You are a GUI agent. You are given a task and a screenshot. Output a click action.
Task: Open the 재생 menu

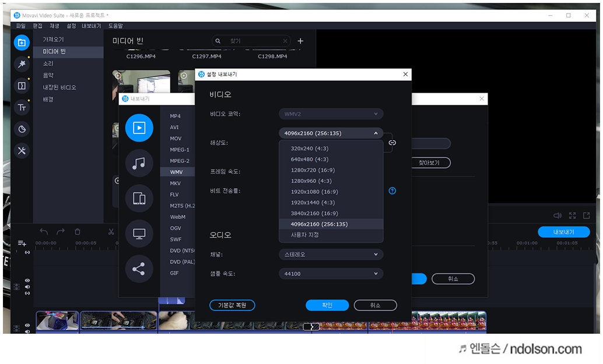coord(54,26)
